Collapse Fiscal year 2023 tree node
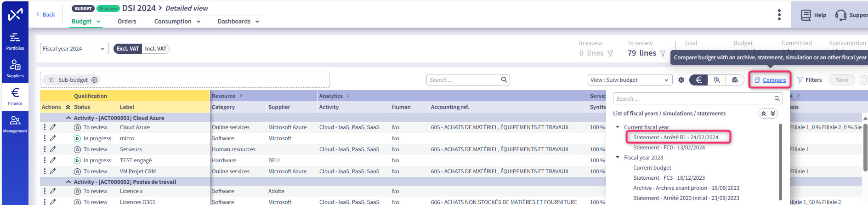 (618, 158)
